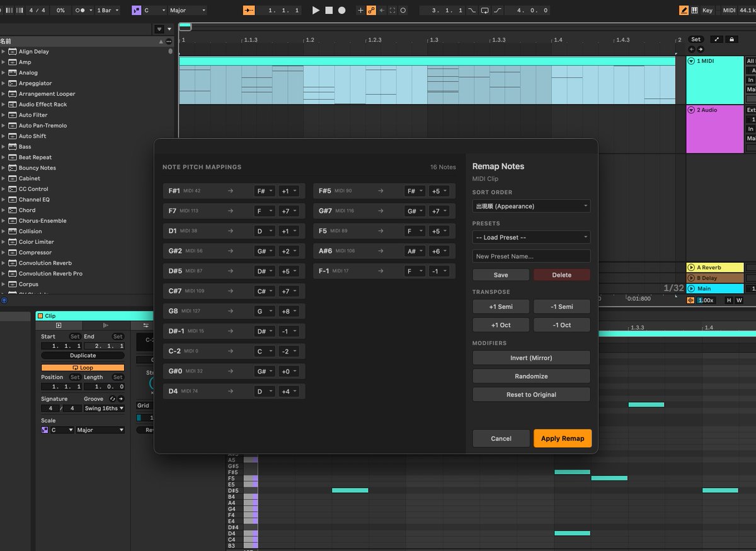Click the Invert (Mirror) modifier button

[x=531, y=357]
